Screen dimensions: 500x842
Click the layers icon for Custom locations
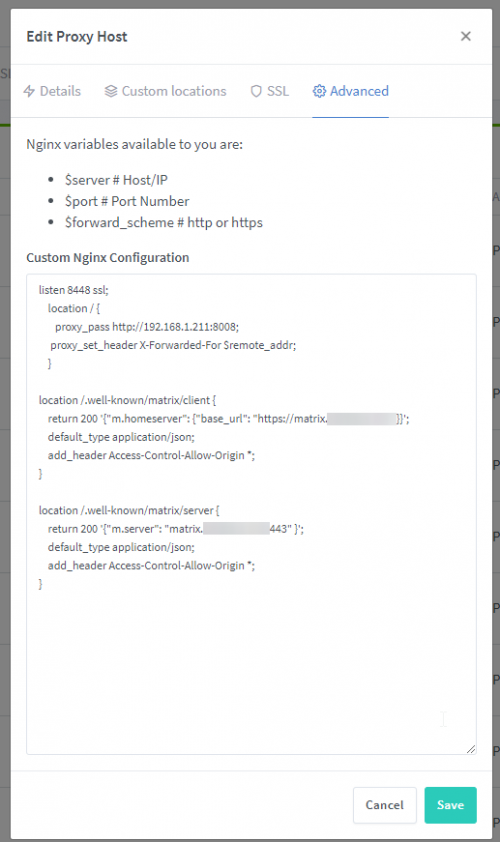click(111, 91)
